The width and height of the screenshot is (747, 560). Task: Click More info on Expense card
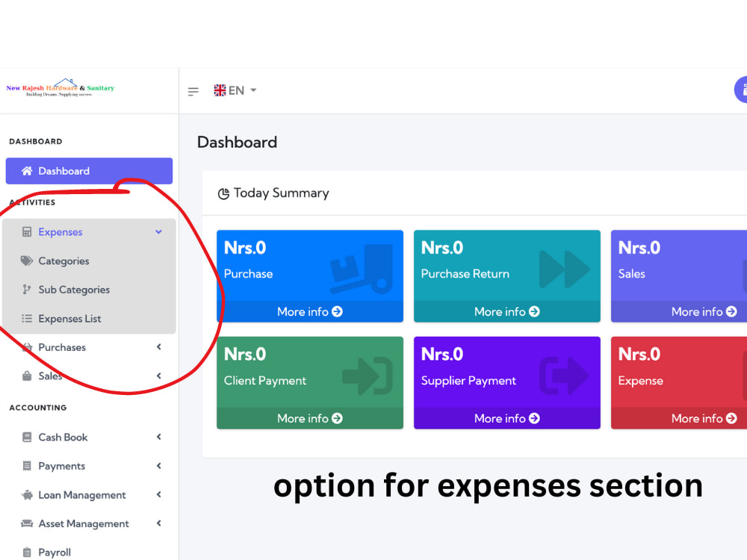[704, 419]
